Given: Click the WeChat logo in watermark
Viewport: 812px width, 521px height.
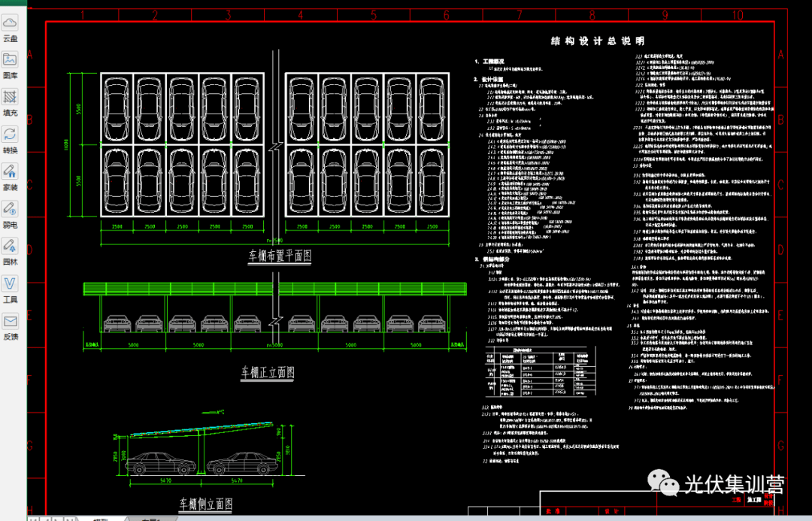Looking at the screenshot, I should [x=662, y=483].
